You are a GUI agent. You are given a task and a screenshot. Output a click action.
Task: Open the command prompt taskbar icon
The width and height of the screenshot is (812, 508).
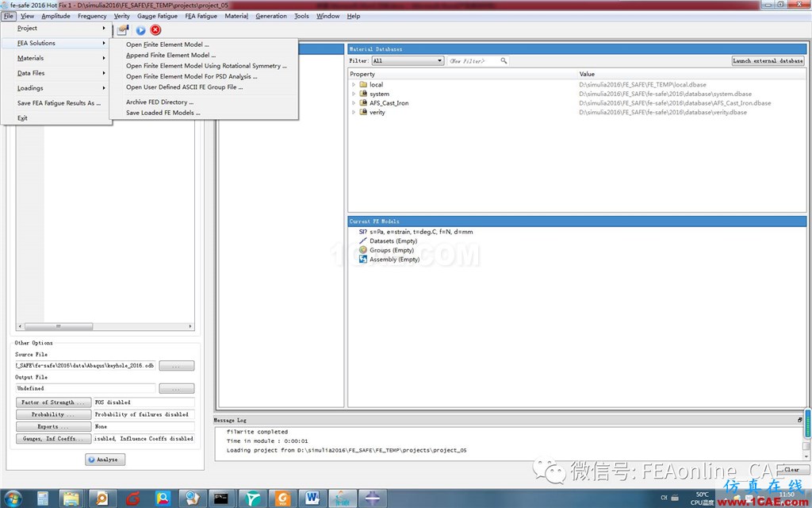(221, 498)
